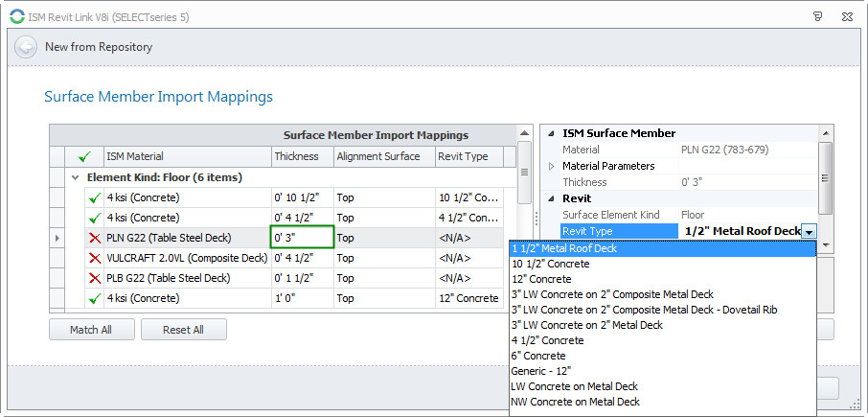868x417 pixels.
Task: Go back with the circular back arrow
Action: (26, 47)
